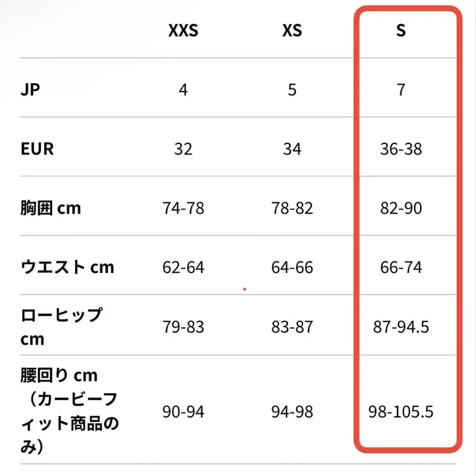Select the 胸囲 cm row label

pos(51,208)
